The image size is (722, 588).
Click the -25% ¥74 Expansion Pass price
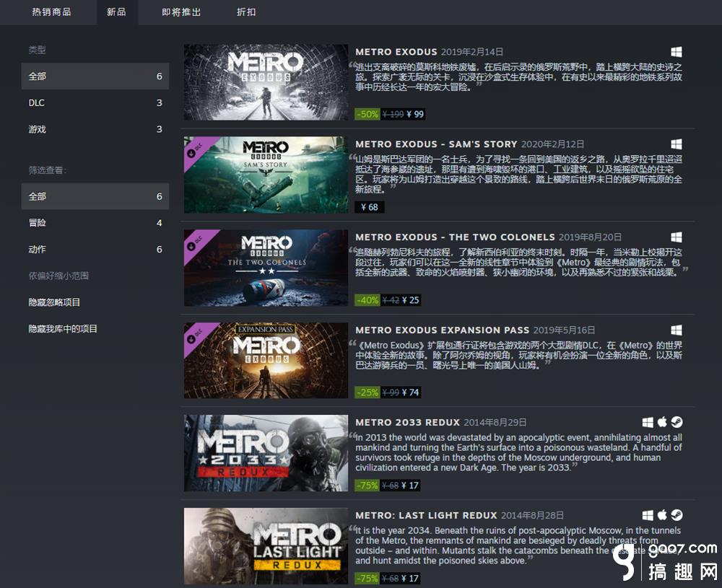[388, 392]
